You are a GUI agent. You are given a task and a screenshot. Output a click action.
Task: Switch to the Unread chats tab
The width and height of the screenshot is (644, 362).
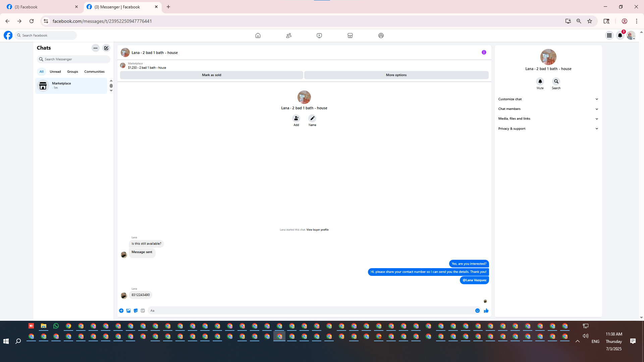(x=55, y=72)
